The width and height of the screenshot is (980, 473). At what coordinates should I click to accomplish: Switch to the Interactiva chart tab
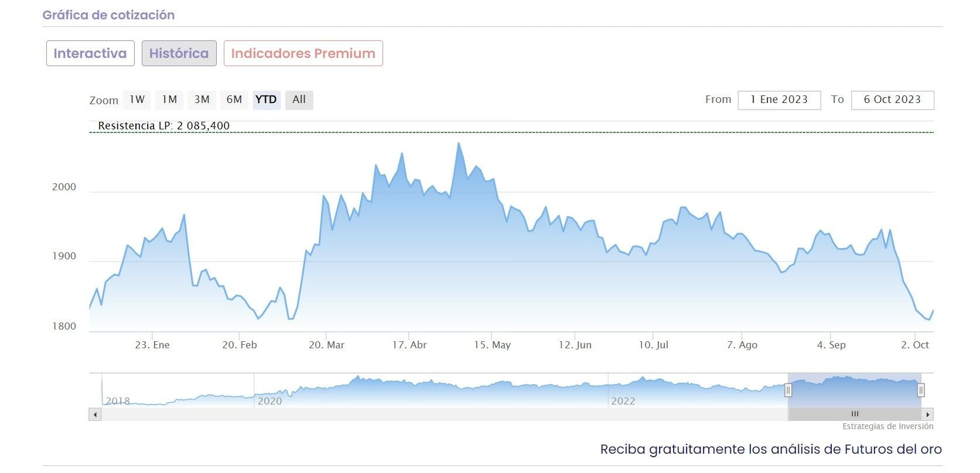[x=90, y=53]
